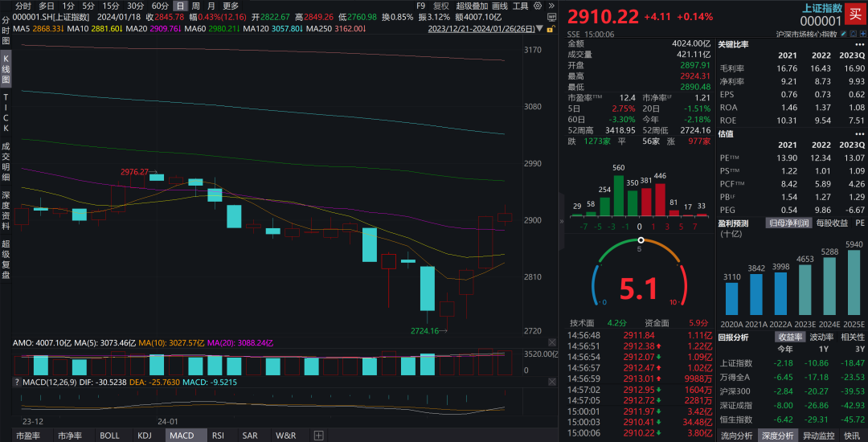Image resolution: width=868 pixels, height=442 pixels.
Task: Select the 30分 period
Action: (135, 6)
